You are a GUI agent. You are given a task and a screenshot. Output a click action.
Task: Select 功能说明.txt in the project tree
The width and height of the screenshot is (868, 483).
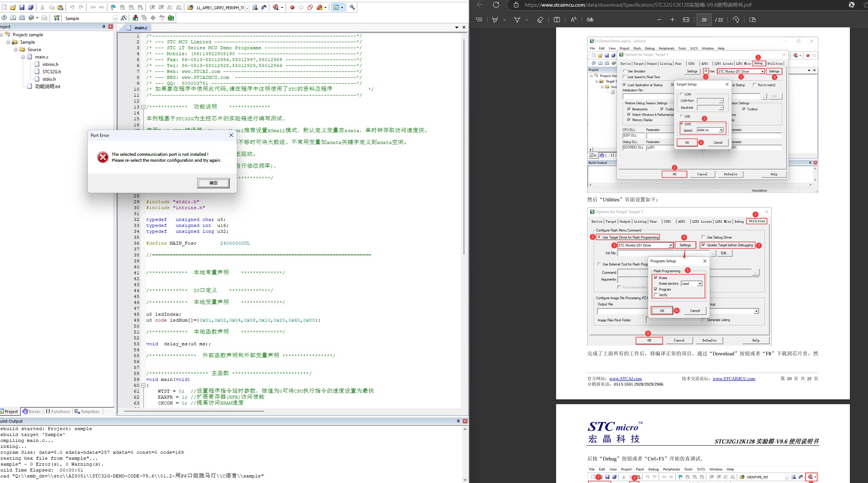47,86
